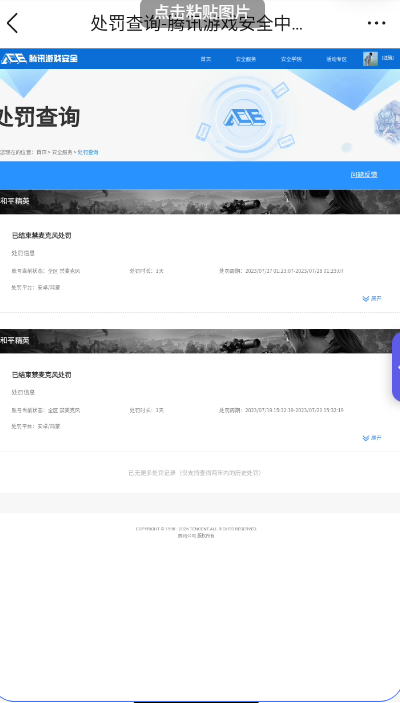Open the purple side tab on right edge
This screenshot has height=703, width=400.
396,367
